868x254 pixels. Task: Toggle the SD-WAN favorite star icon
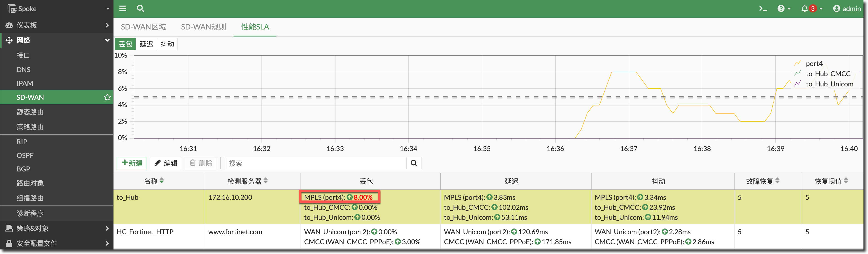point(107,97)
